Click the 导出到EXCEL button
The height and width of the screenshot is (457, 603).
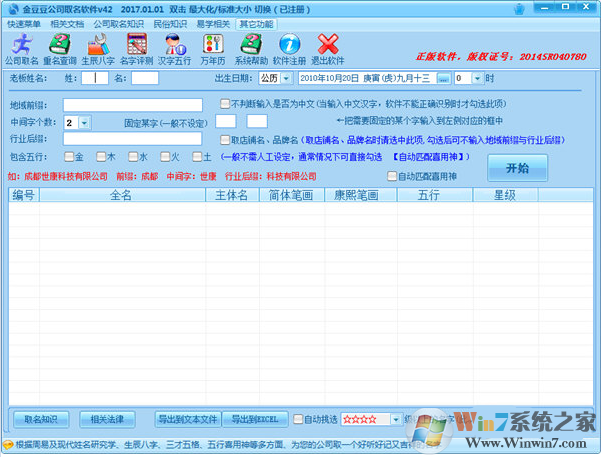(254, 419)
